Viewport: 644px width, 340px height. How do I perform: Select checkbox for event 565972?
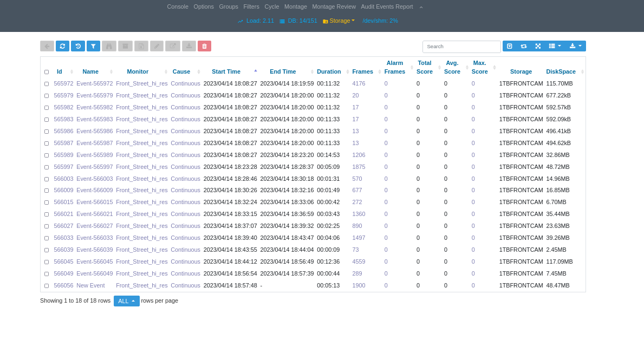47,84
